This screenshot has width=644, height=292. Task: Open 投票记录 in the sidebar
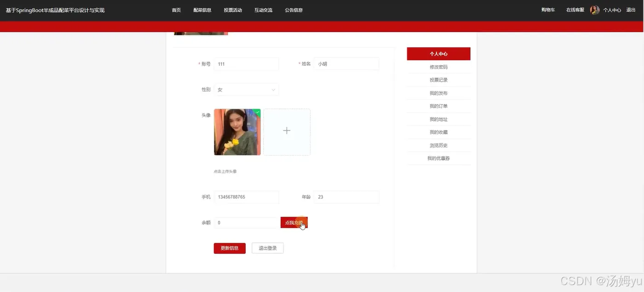[438, 80]
